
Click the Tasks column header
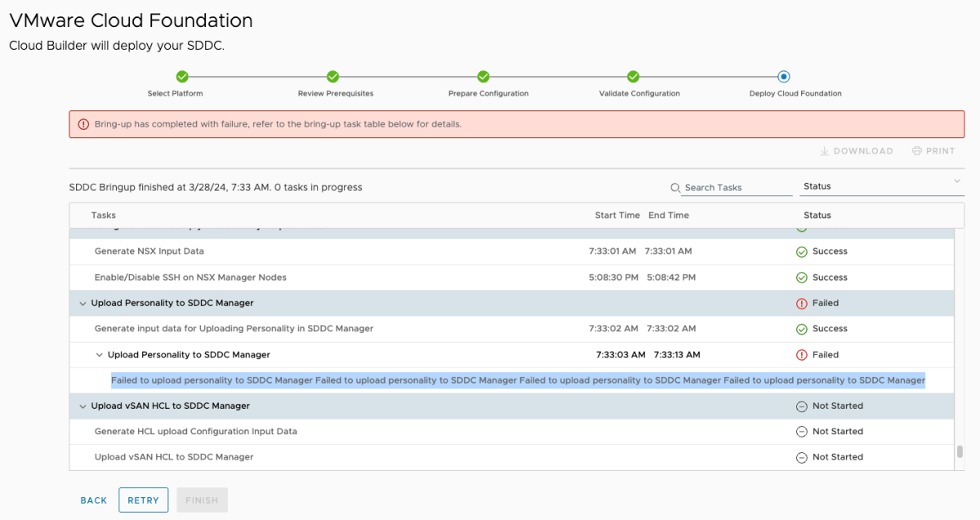[x=104, y=216]
